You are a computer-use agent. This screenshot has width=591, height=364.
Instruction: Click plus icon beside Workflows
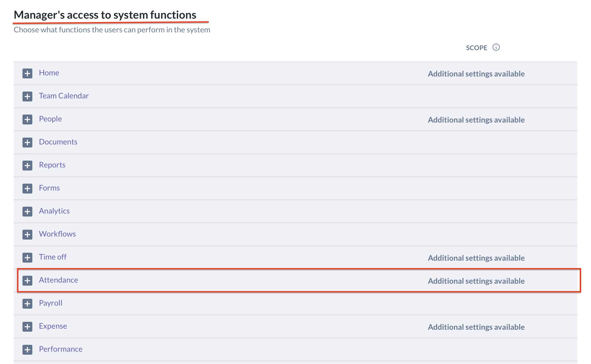[27, 235]
